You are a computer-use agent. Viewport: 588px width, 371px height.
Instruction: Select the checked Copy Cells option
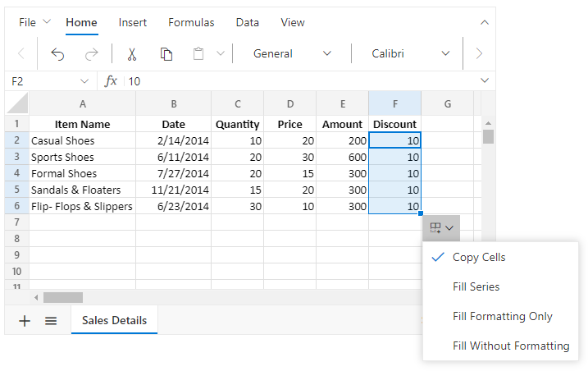pos(479,257)
